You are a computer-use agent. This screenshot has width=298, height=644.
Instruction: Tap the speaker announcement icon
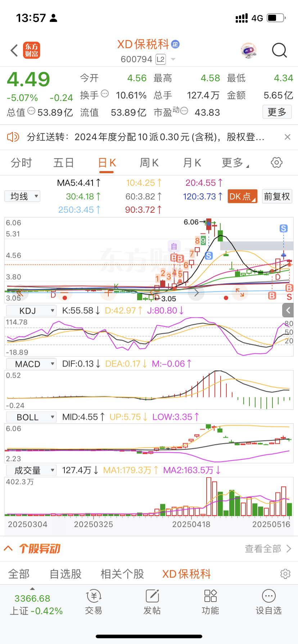[x=13, y=137]
